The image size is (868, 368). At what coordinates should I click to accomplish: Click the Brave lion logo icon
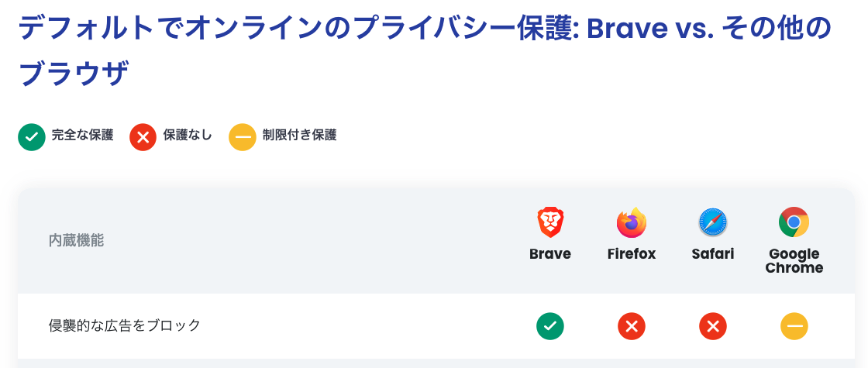tap(550, 223)
